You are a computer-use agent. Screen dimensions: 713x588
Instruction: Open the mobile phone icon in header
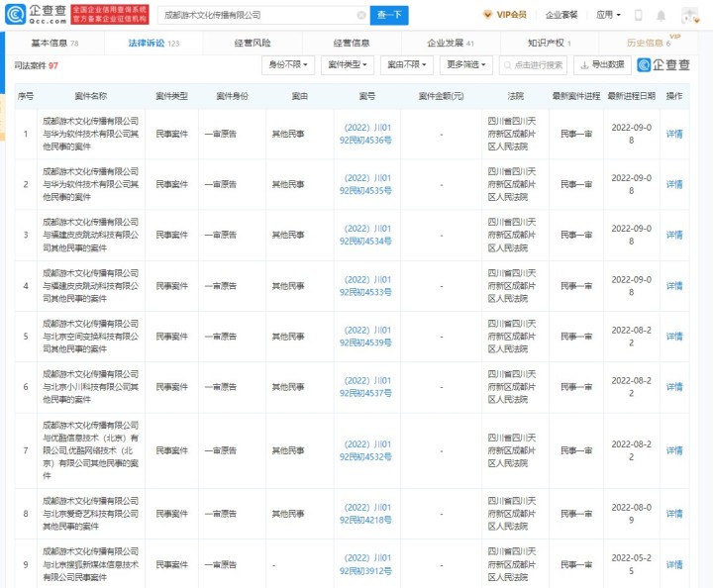tap(639, 15)
